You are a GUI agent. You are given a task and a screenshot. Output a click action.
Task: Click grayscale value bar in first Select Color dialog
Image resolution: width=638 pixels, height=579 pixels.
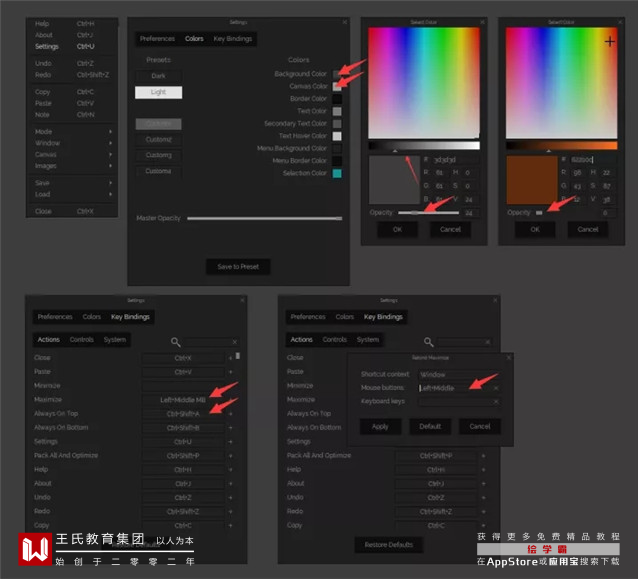(424, 146)
